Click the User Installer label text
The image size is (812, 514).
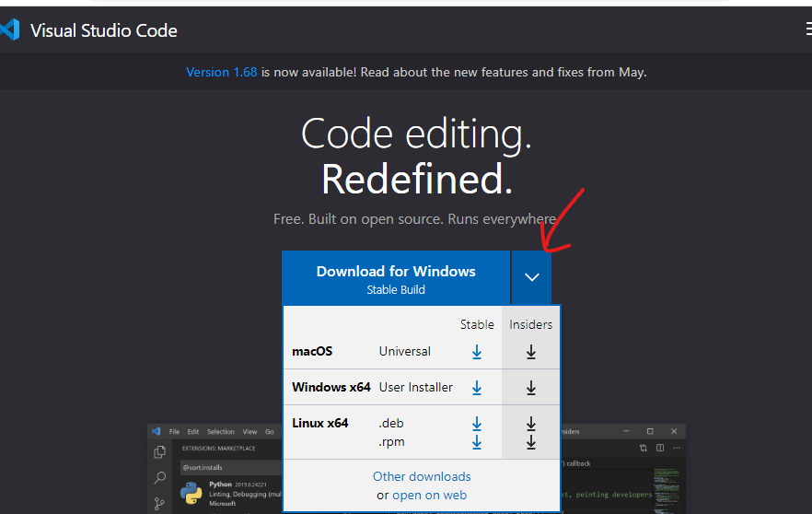(x=416, y=387)
